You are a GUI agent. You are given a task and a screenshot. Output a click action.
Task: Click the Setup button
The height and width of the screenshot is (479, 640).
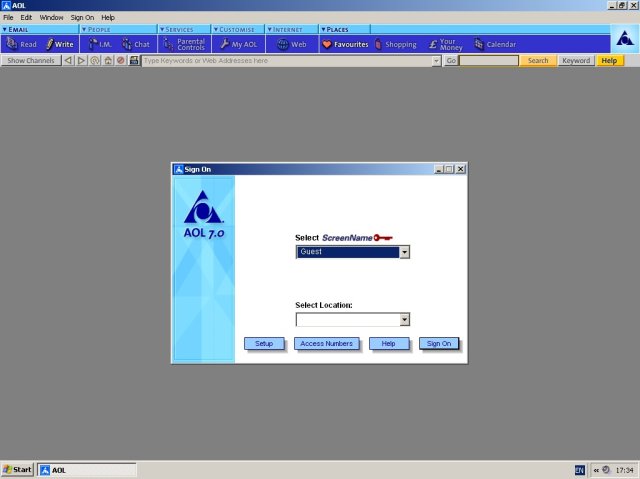point(264,344)
